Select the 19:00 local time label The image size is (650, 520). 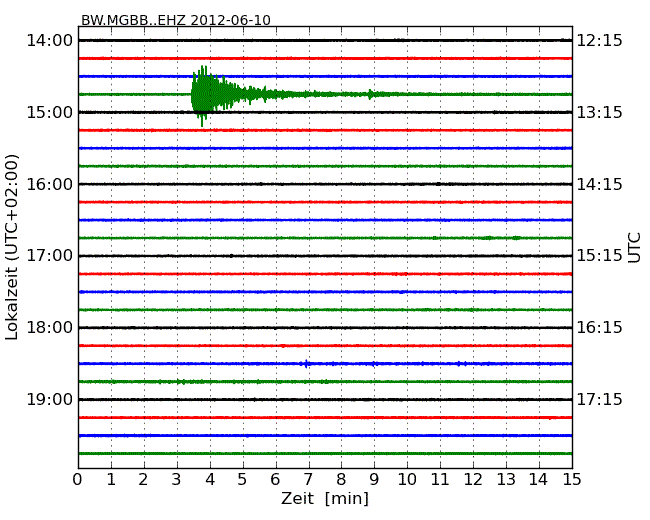[x=50, y=399]
